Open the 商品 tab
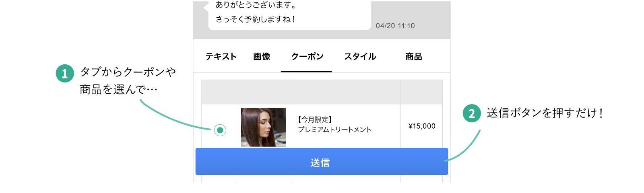This screenshot has height=193, width=644. click(413, 56)
